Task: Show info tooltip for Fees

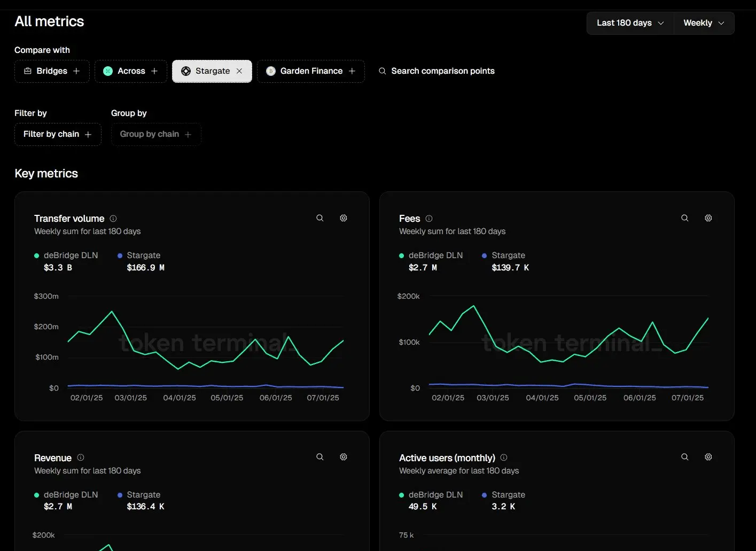Action: coord(429,219)
